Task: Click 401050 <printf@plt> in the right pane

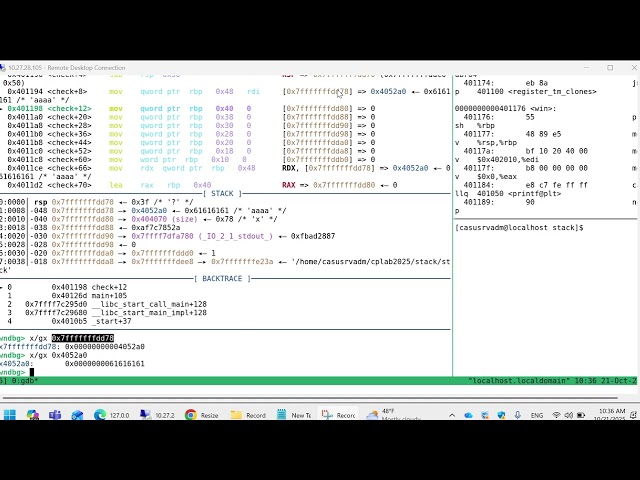Action: [519, 193]
